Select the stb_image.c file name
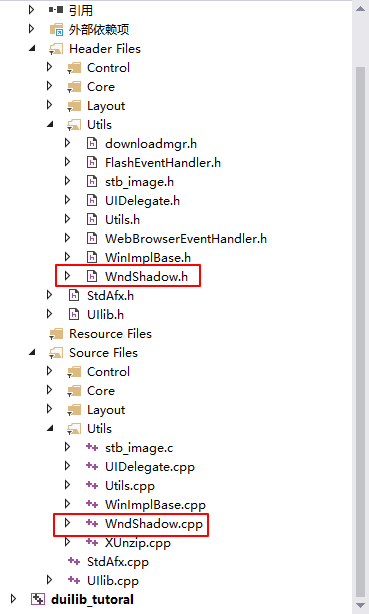Image resolution: width=369 pixels, height=614 pixels. click(139, 448)
